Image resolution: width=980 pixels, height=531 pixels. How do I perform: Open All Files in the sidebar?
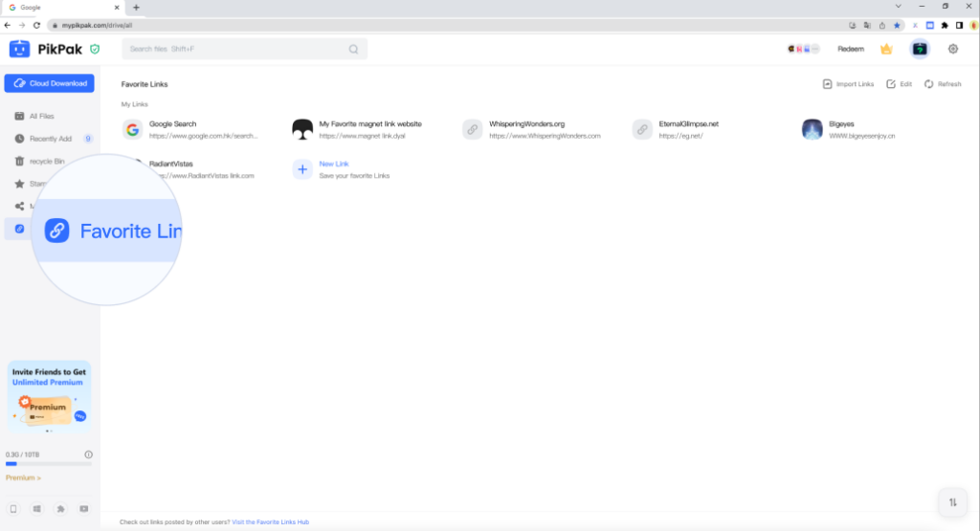pyautogui.click(x=41, y=116)
